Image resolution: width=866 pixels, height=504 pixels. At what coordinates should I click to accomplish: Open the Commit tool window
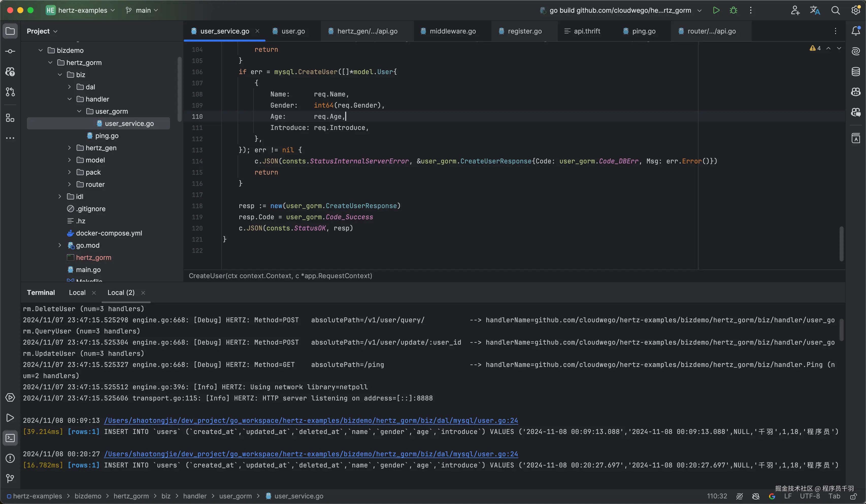point(10,51)
